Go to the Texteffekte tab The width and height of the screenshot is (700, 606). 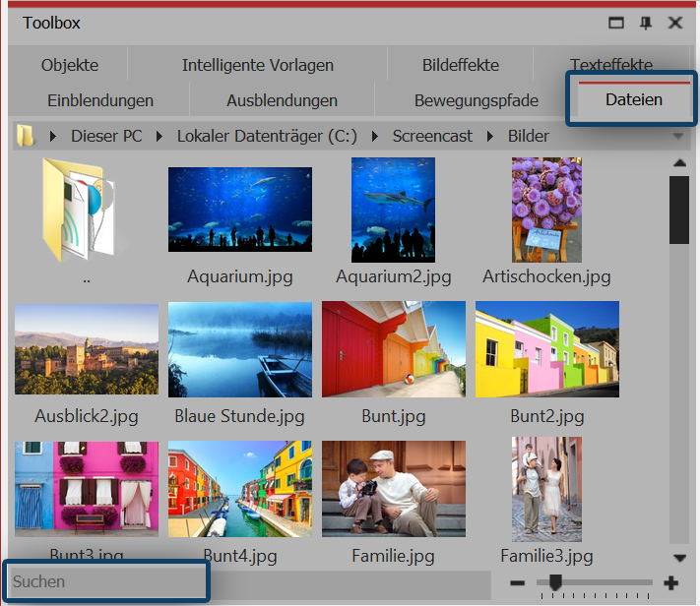(610, 63)
